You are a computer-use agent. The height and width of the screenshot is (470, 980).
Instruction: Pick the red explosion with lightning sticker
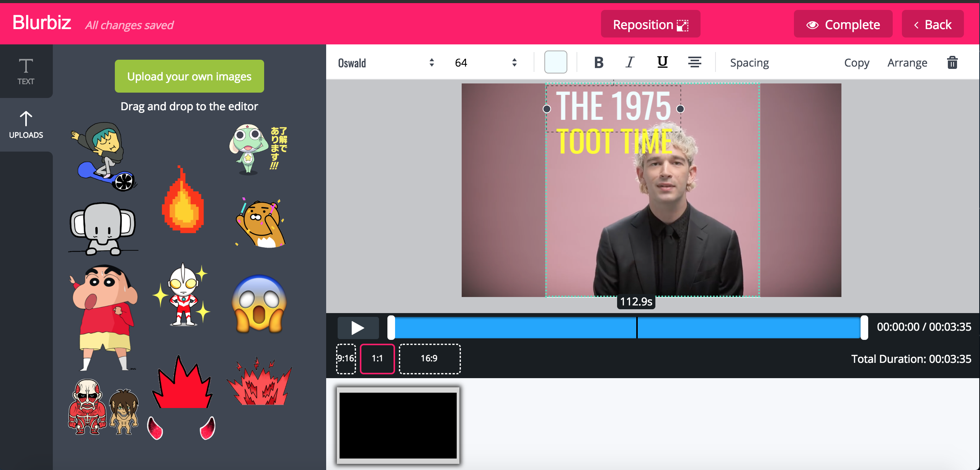pos(259,381)
